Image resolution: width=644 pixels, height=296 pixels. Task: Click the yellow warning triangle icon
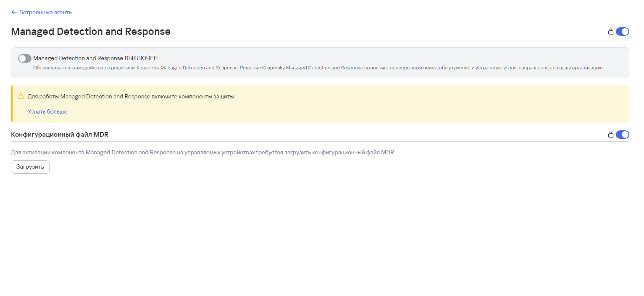pyautogui.click(x=21, y=96)
